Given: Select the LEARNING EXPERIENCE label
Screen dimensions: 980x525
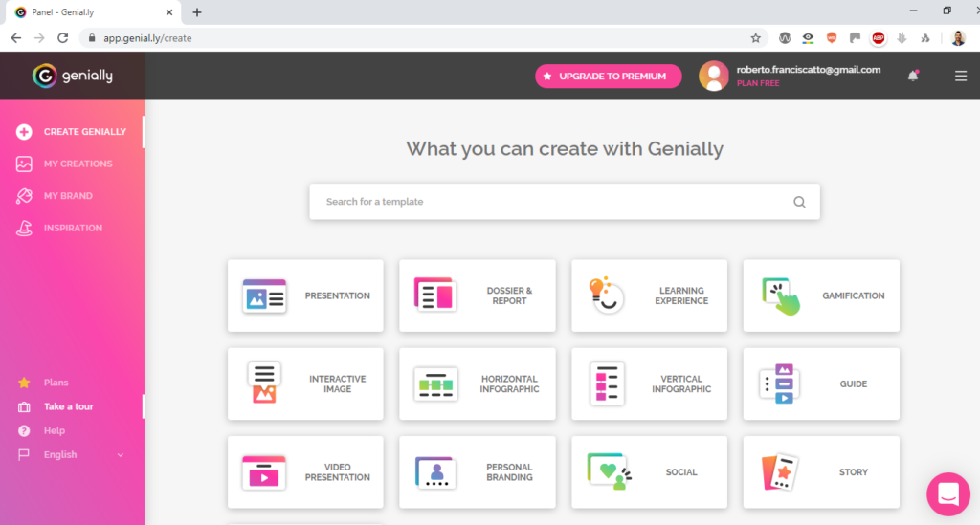Looking at the screenshot, I should point(681,295).
